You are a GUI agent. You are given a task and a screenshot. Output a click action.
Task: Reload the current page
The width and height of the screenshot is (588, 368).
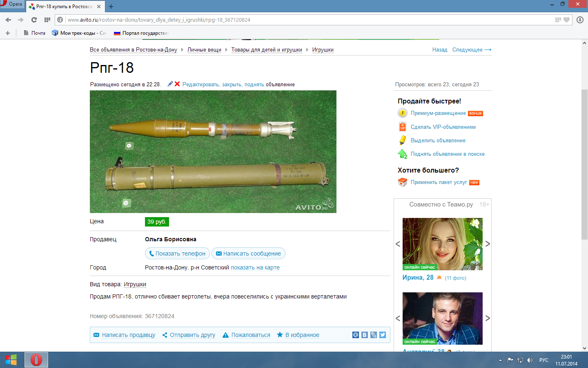click(34, 20)
